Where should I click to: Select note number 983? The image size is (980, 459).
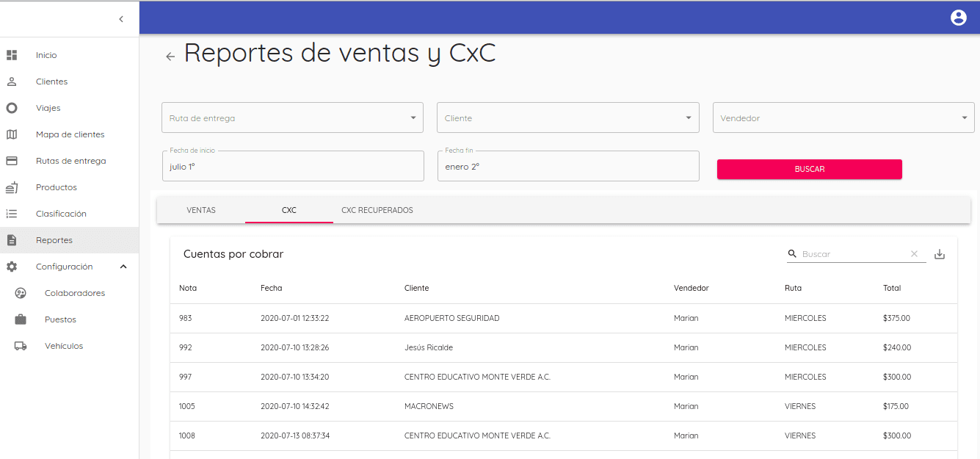pos(185,318)
